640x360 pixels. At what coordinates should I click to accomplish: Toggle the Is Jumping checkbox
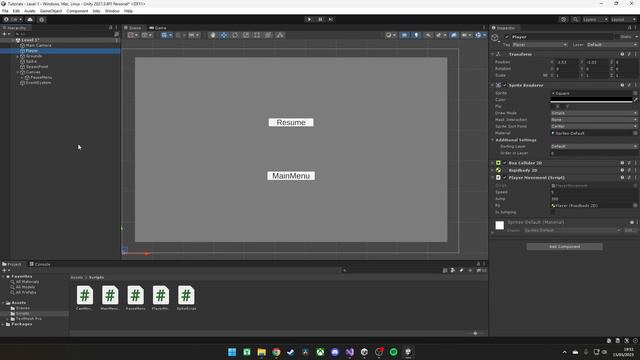(x=553, y=212)
